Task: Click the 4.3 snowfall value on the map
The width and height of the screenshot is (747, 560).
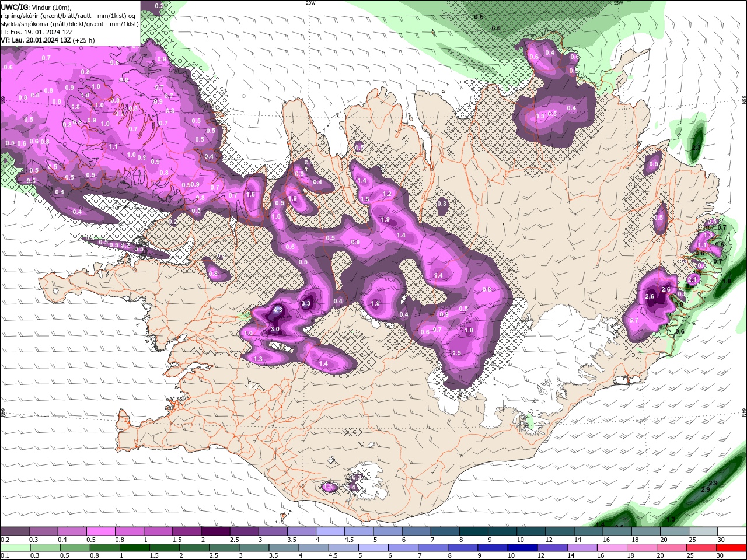Action: pos(278,310)
